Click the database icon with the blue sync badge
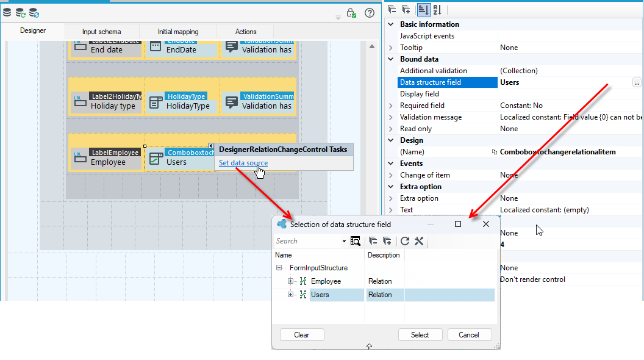Viewport: 644px width, 360px height. 34,13
